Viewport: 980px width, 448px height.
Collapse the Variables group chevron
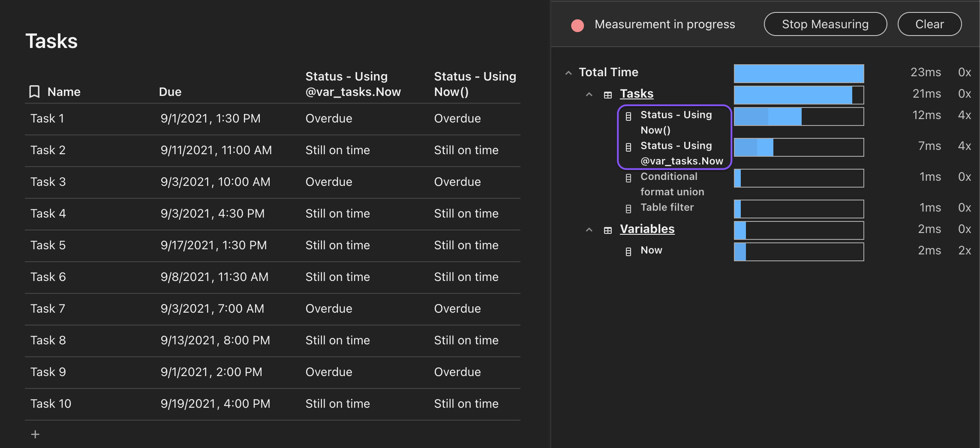(589, 230)
